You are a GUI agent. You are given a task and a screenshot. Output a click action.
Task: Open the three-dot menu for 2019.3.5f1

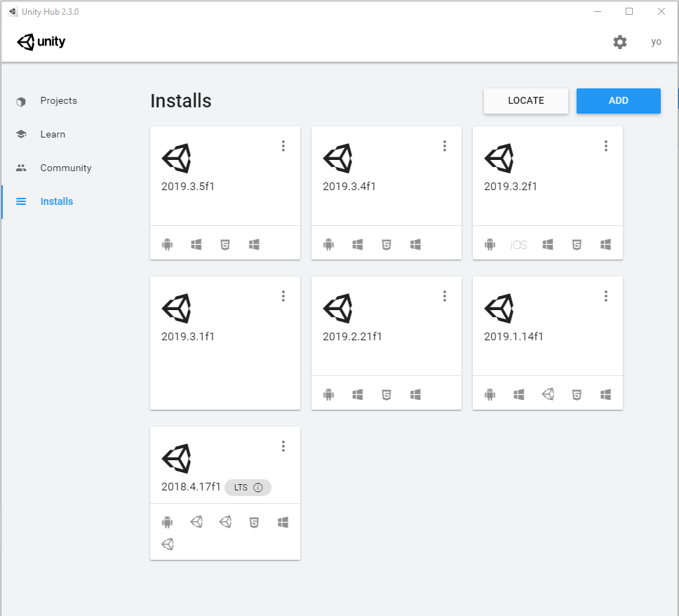pos(283,146)
